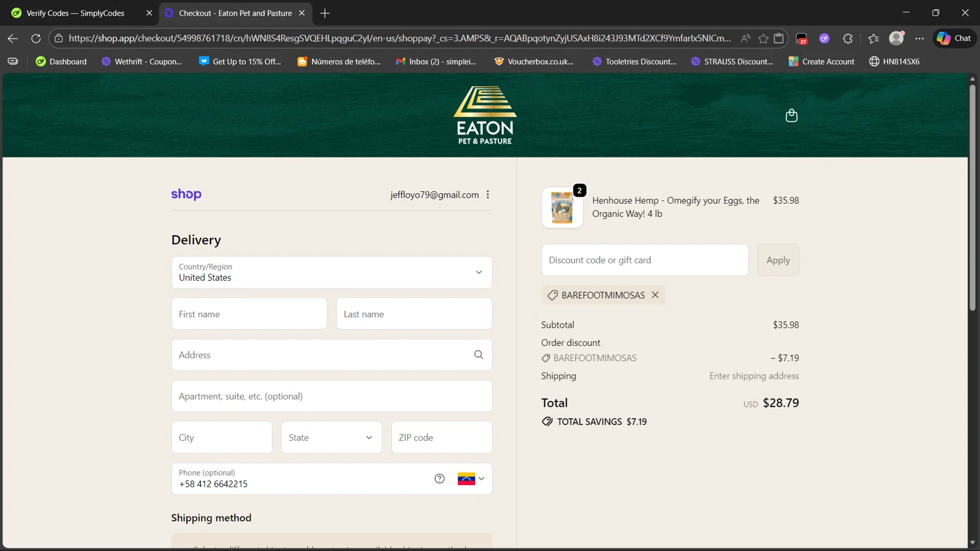Click the purple circular extension icon
The image size is (980, 551).
coord(825,39)
